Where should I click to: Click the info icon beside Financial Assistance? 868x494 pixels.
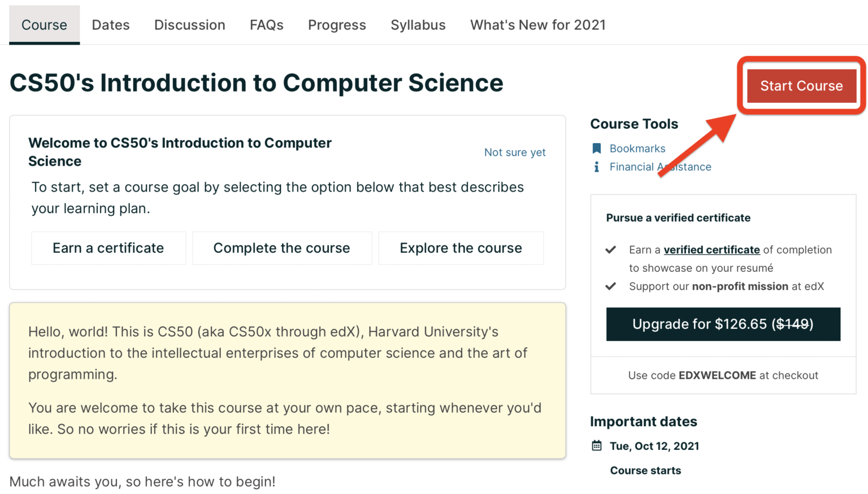tap(597, 167)
